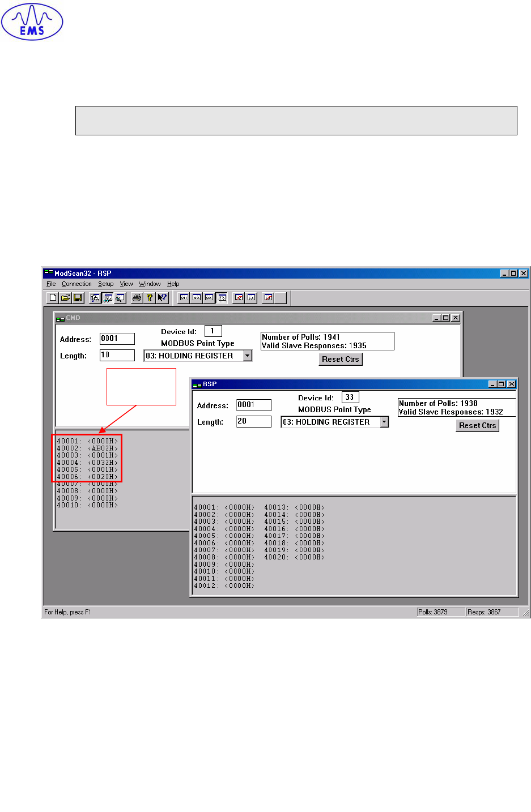Click the Connect network toolbar icon

click(x=95, y=297)
